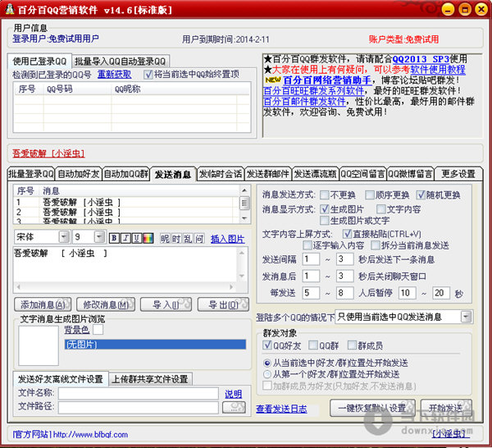Check 不更换 message send option
The image size is (492, 448).
[x=325, y=195]
